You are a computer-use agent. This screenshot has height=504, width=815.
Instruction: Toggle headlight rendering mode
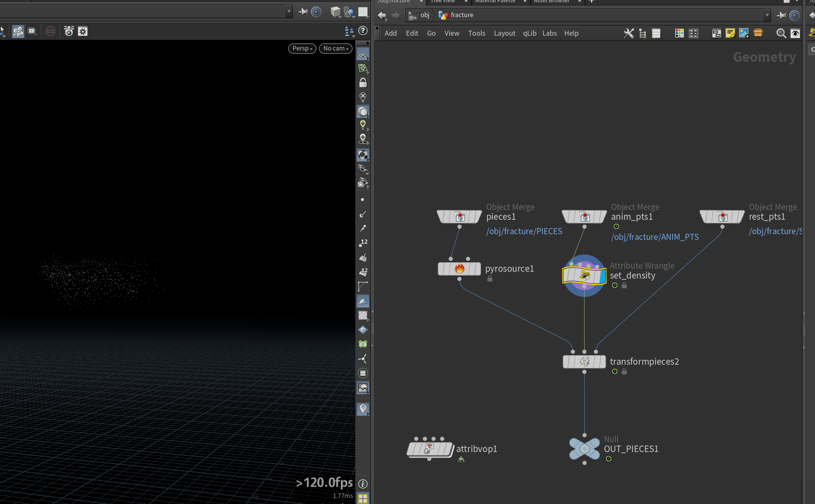(363, 112)
